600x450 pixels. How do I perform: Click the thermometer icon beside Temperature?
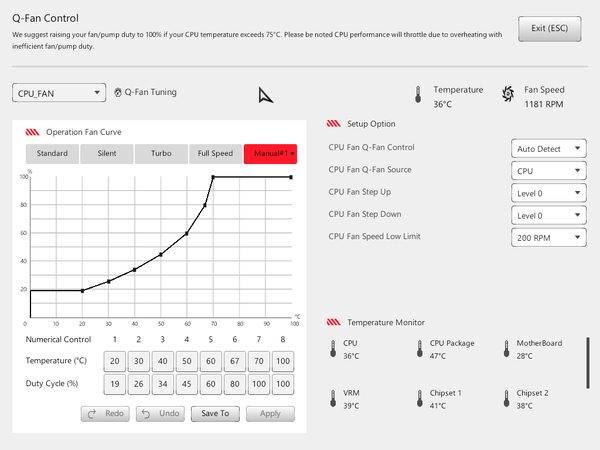tap(418, 94)
